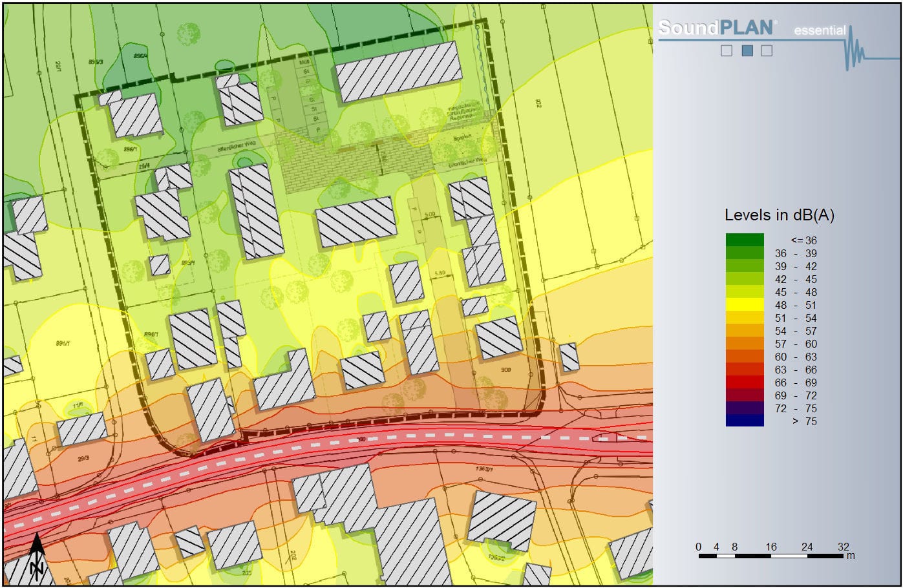Click the Müll waste area marker
Image resolution: width=903 pixels, height=588 pixels.
pyautogui.click(x=304, y=62)
